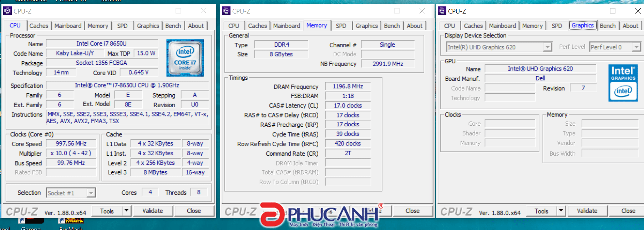Screen dimensions: 644x230
Task: Open Caches tab in the Graphics window
Action: 473,26
